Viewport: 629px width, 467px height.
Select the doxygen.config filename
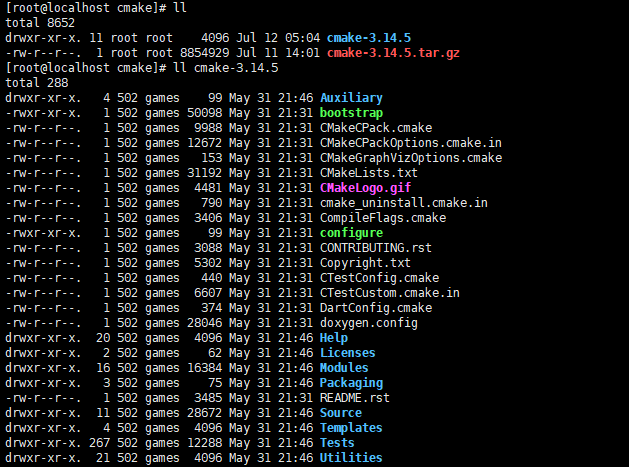[x=369, y=323]
